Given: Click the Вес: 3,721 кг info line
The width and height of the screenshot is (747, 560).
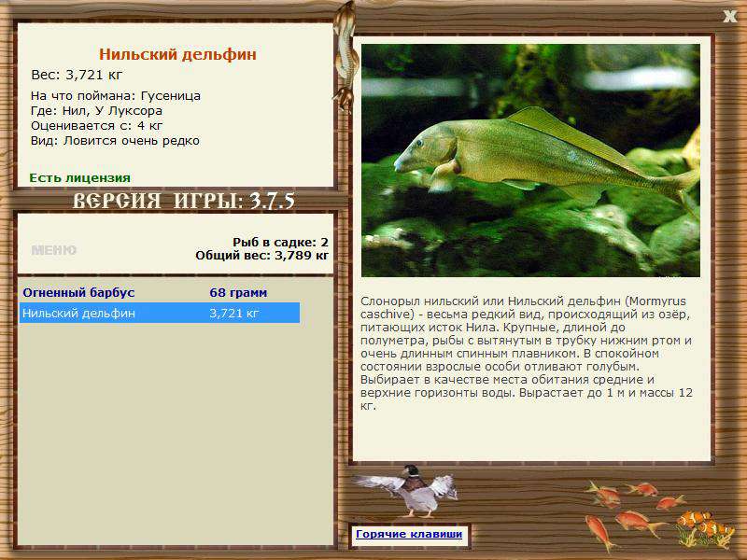Looking at the screenshot, I should pos(77,75).
